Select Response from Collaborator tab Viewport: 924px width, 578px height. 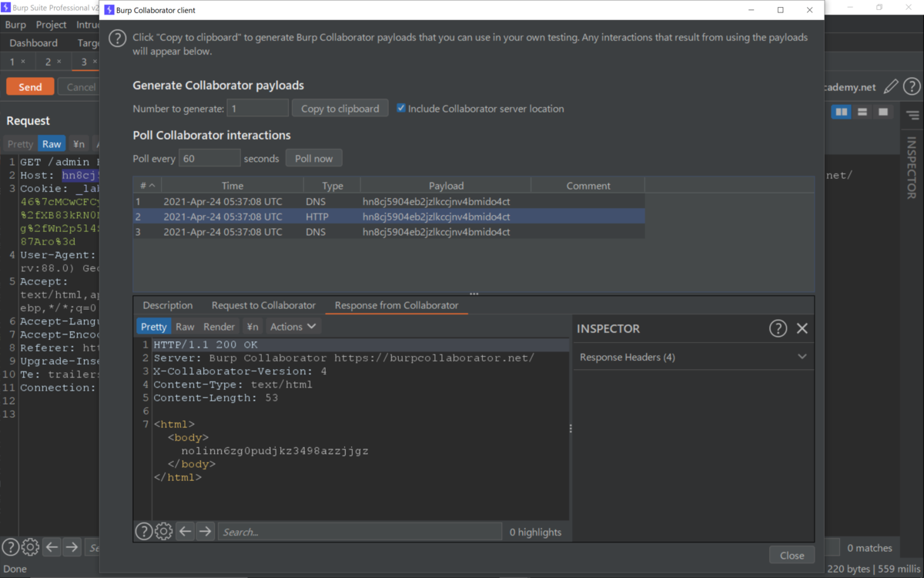(x=397, y=305)
